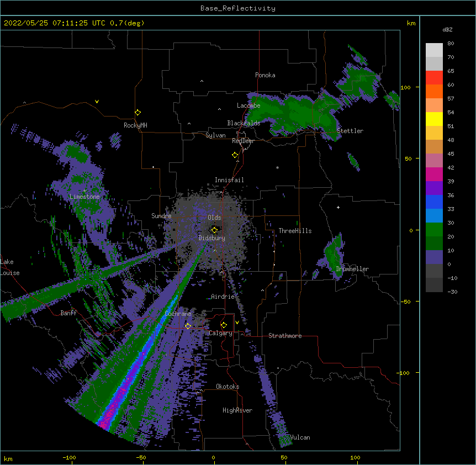Screen dimensions: 476x465
Task: Click the -30 value in the dBZ legend
Action: pyautogui.click(x=452, y=292)
